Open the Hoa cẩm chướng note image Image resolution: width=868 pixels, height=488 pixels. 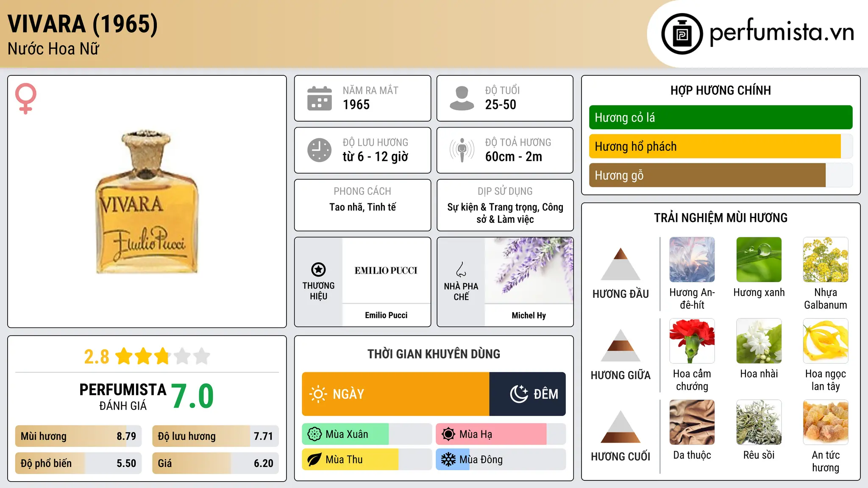(x=692, y=341)
